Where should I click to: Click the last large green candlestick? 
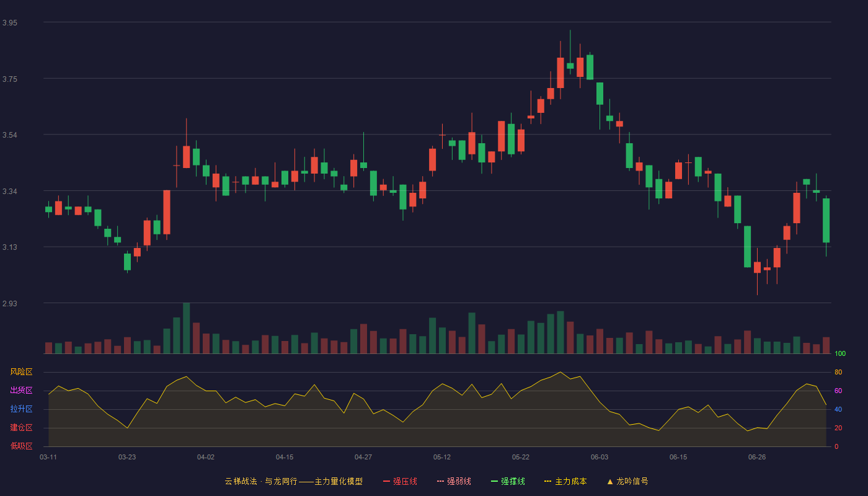coord(826,220)
